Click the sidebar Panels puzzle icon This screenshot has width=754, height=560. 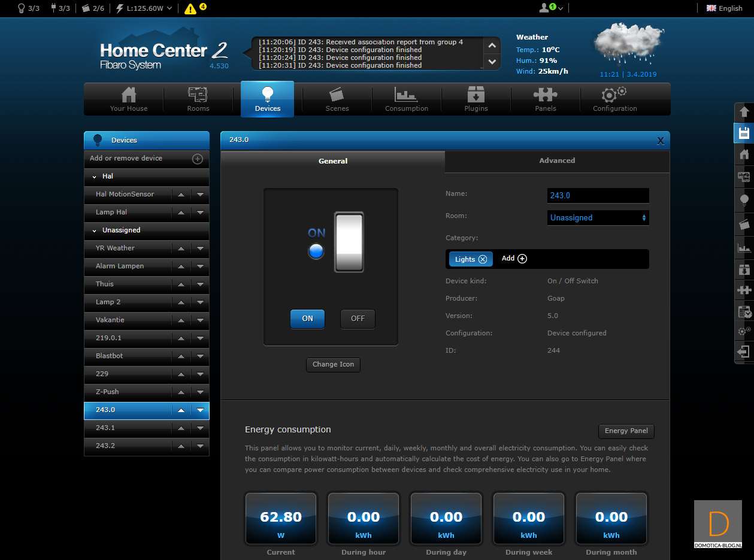(744, 290)
